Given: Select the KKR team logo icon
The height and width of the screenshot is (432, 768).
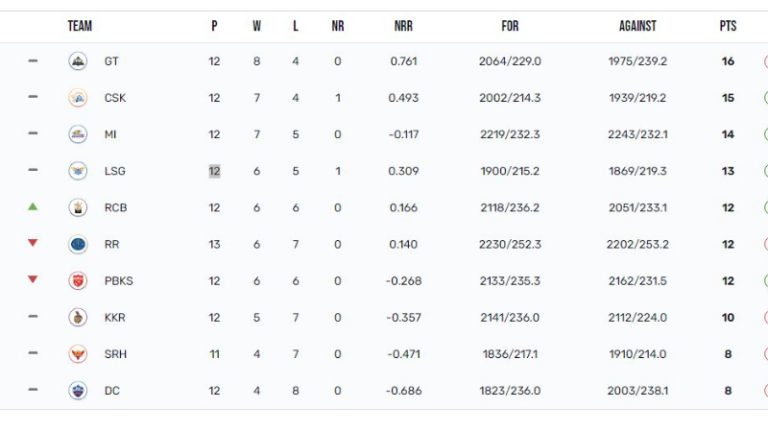Looking at the screenshot, I should pyautogui.click(x=78, y=317).
